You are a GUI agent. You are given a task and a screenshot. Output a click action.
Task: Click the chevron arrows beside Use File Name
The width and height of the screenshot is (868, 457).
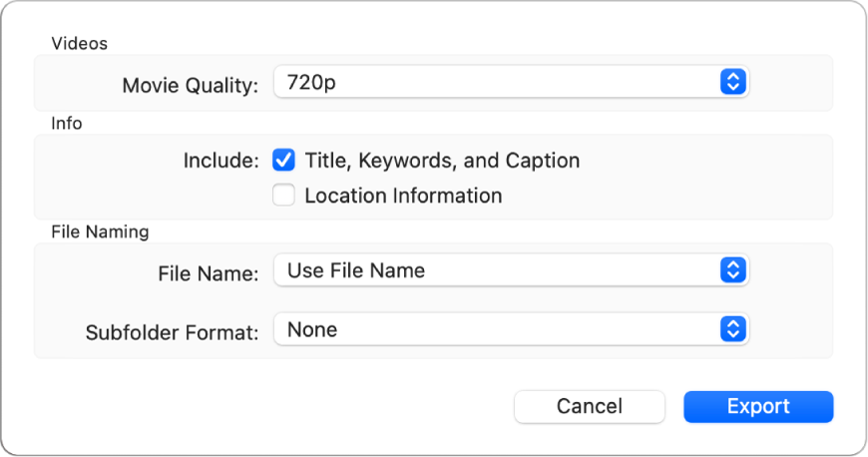733,269
